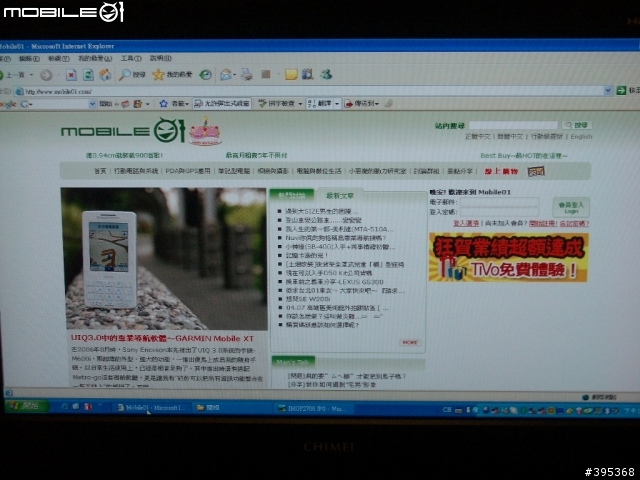Open the Tools menu in menu bar

(x=131, y=59)
